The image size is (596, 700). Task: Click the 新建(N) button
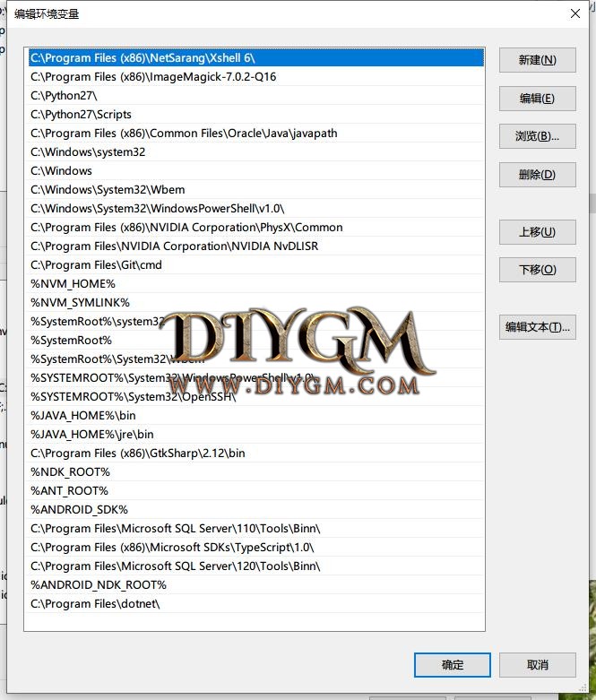click(538, 60)
